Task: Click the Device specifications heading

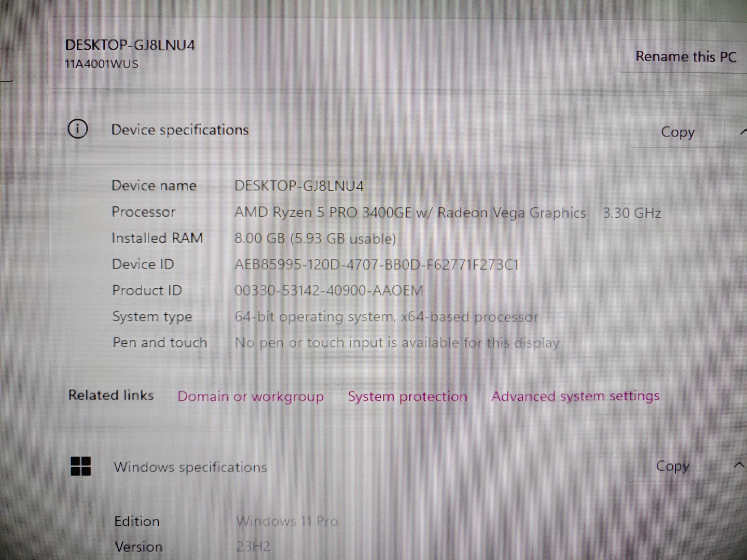Action: click(x=180, y=130)
